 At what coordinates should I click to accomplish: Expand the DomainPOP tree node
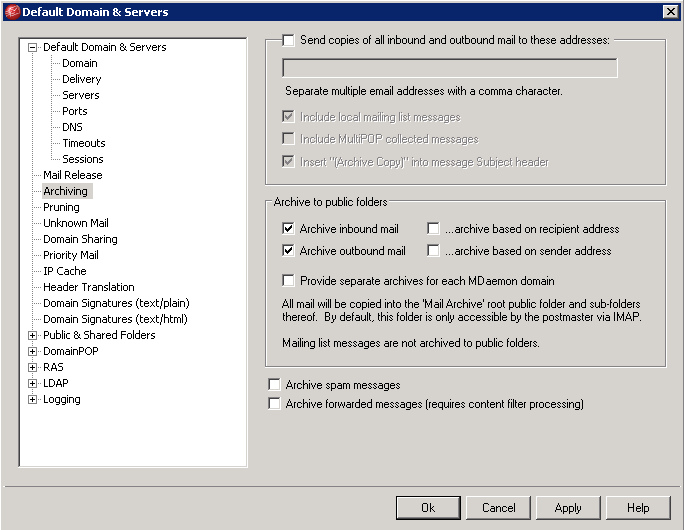pos(32,351)
